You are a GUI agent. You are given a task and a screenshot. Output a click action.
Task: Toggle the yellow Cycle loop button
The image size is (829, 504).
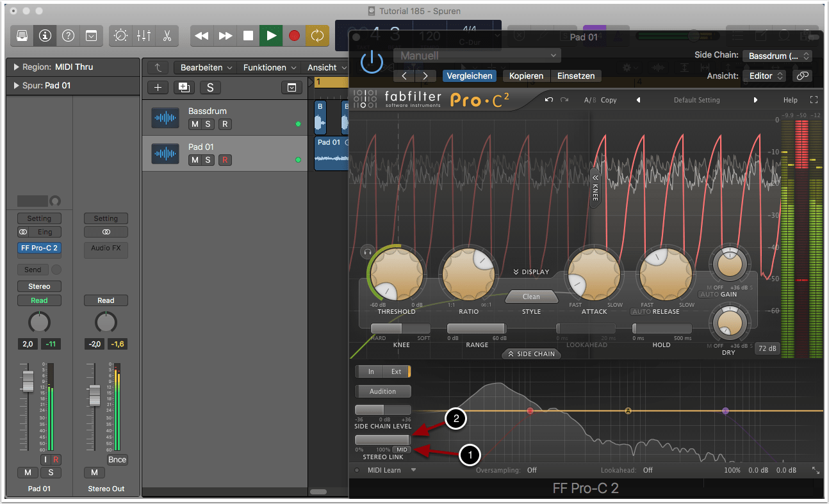(x=317, y=36)
